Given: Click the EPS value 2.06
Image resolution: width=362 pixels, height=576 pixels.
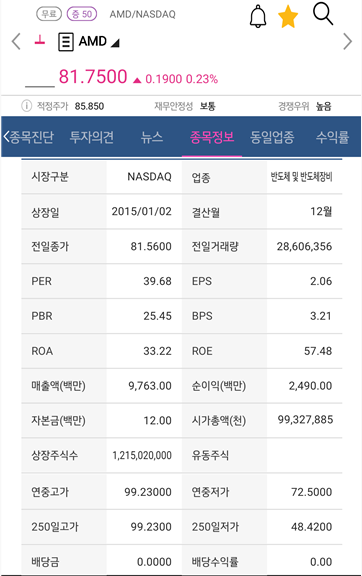Looking at the screenshot, I should (x=321, y=281).
